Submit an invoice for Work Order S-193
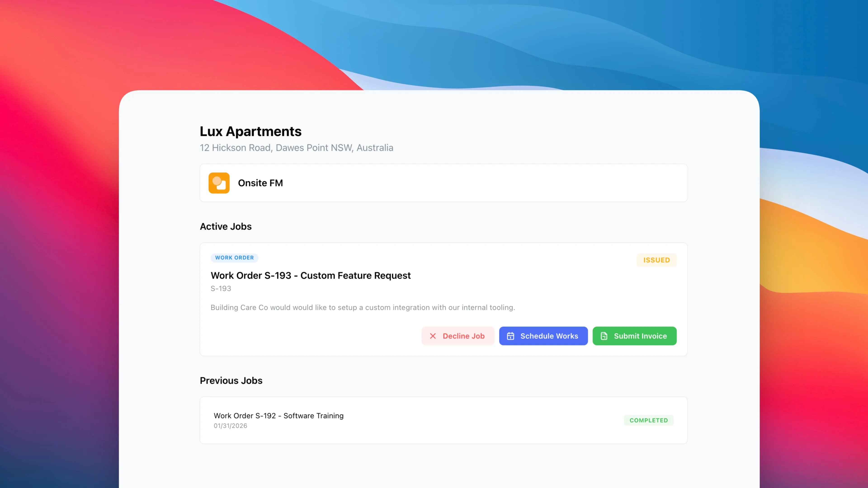Viewport: 868px width, 488px height. (634, 336)
